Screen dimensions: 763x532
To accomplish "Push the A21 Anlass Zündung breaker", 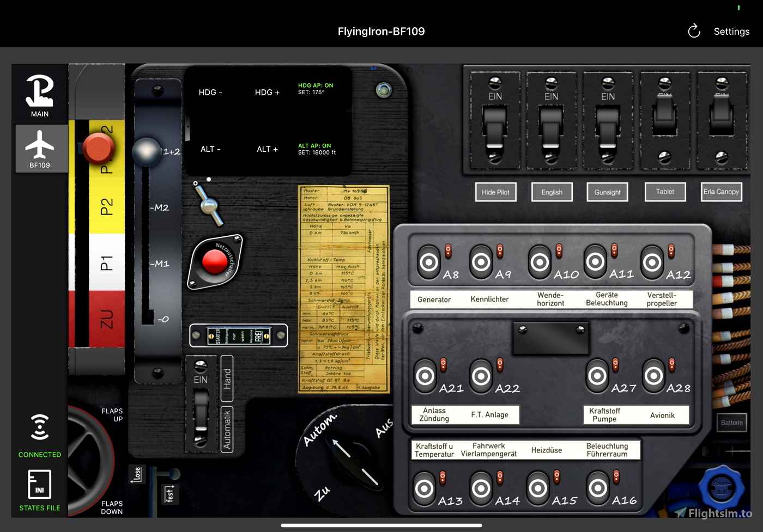I will (425, 376).
